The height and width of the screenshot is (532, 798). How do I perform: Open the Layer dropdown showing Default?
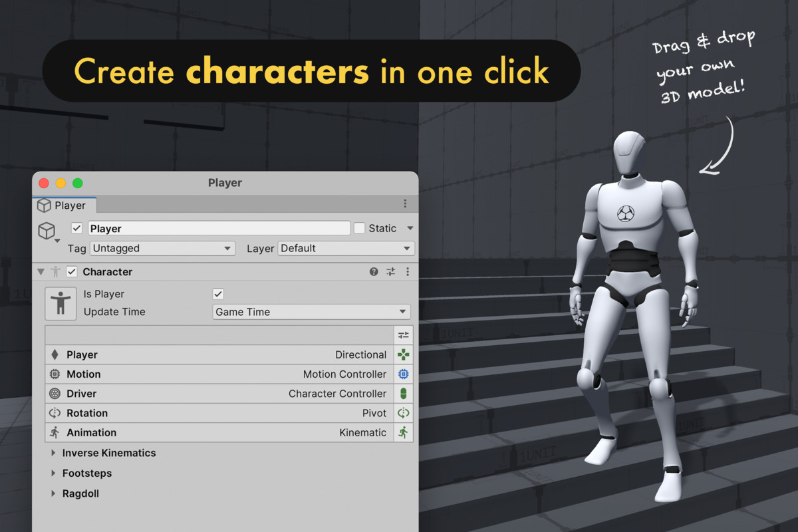coord(346,248)
